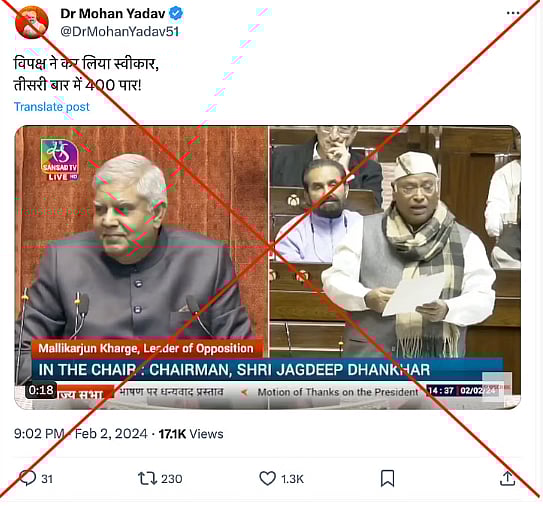View the 17.1K Views analytics
The width and height of the screenshot is (543, 506).
click(x=191, y=434)
